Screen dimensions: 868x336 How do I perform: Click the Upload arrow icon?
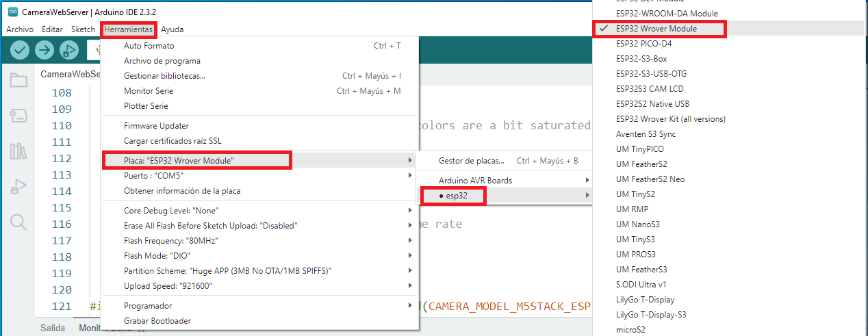(x=44, y=50)
